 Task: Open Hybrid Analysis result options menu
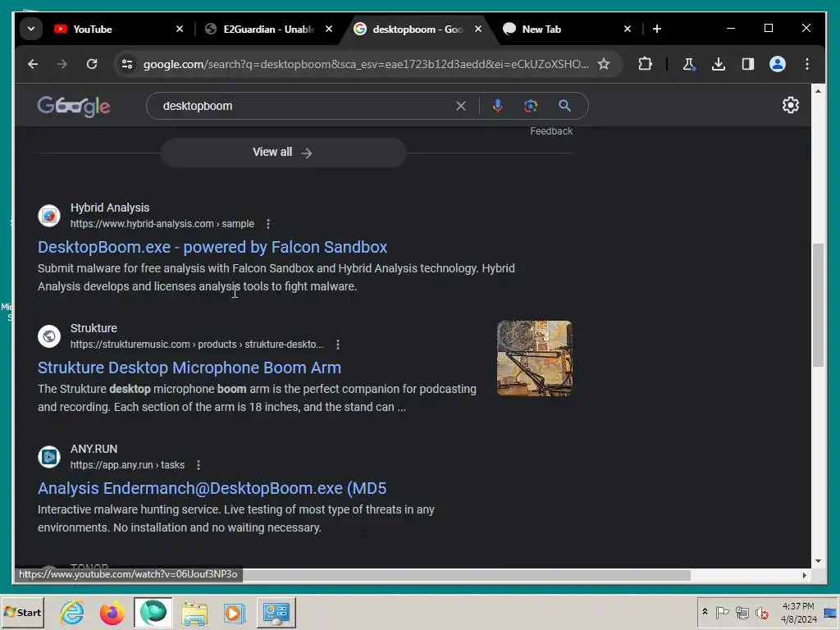(x=268, y=224)
